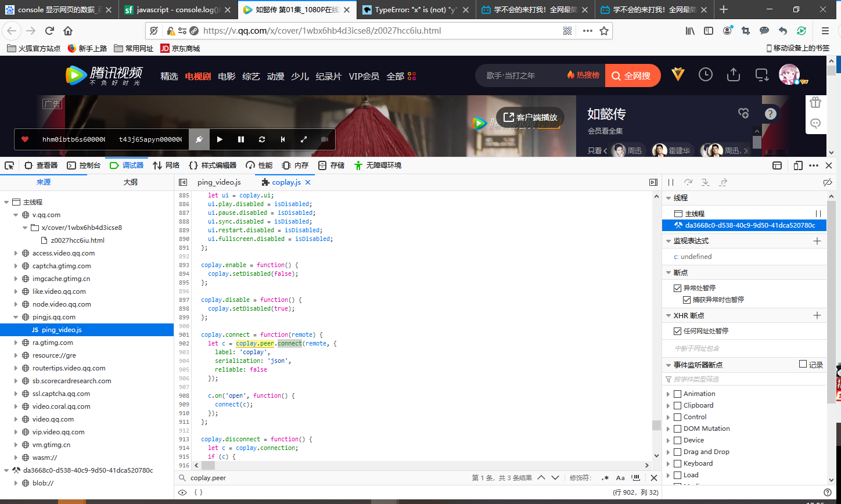Collapse the 主线程 tree node
Screen dimensions: 841x504
(6, 202)
